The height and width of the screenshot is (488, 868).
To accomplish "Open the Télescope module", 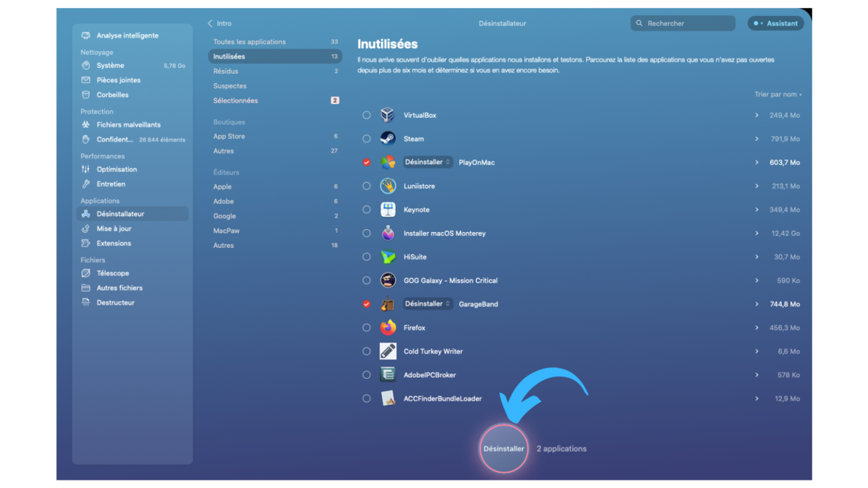I will click(132, 273).
